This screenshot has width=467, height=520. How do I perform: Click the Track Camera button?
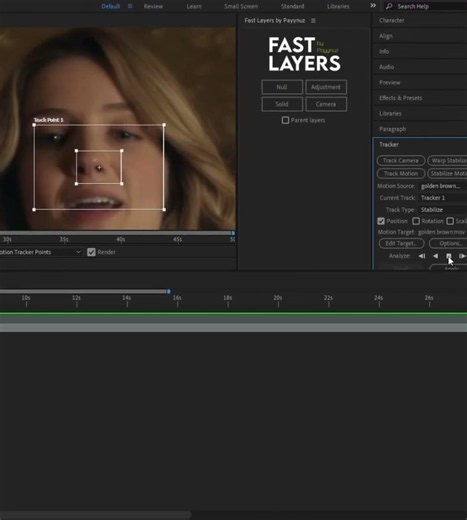[401, 161]
